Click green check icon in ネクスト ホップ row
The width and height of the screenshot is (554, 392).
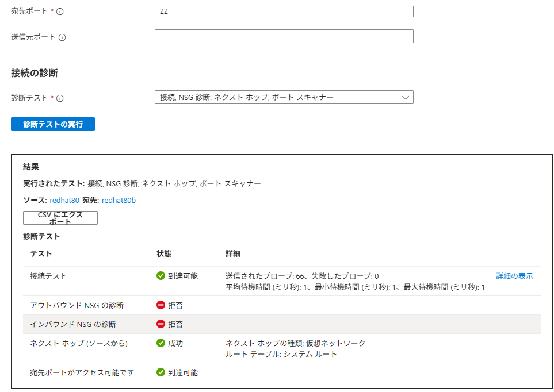tap(161, 343)
